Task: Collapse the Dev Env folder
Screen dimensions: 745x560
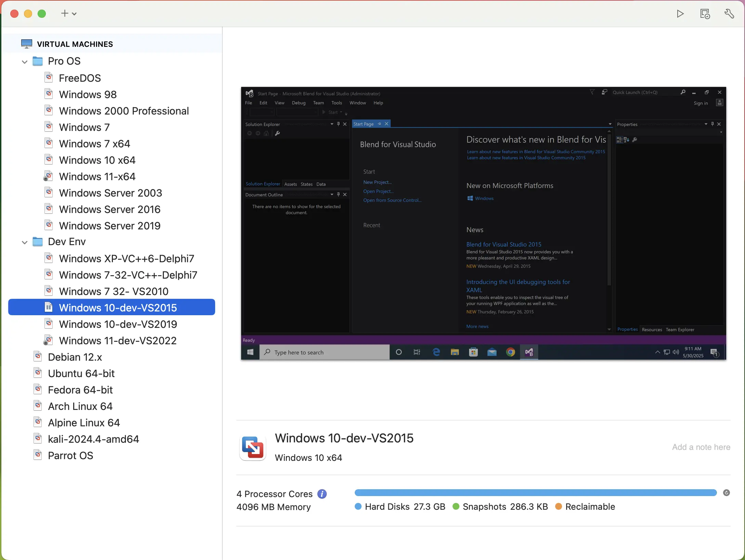Action: 25,242
